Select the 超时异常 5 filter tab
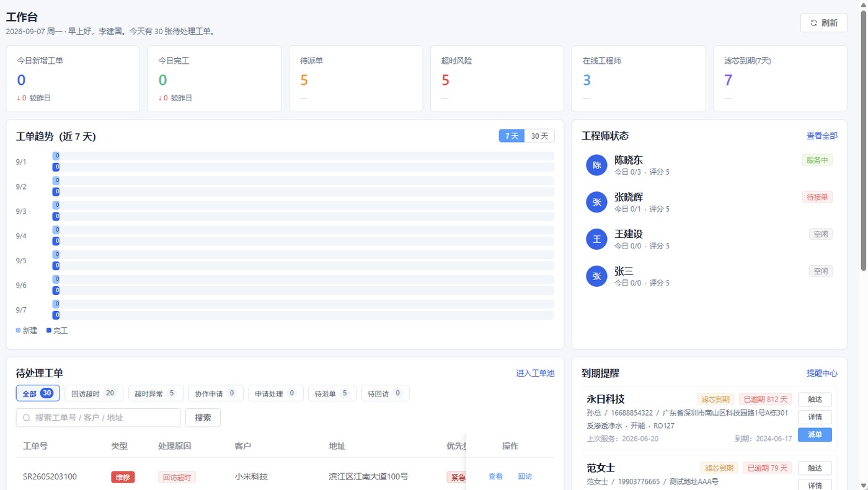The image size is (868, 490). [x=156, y=393]
